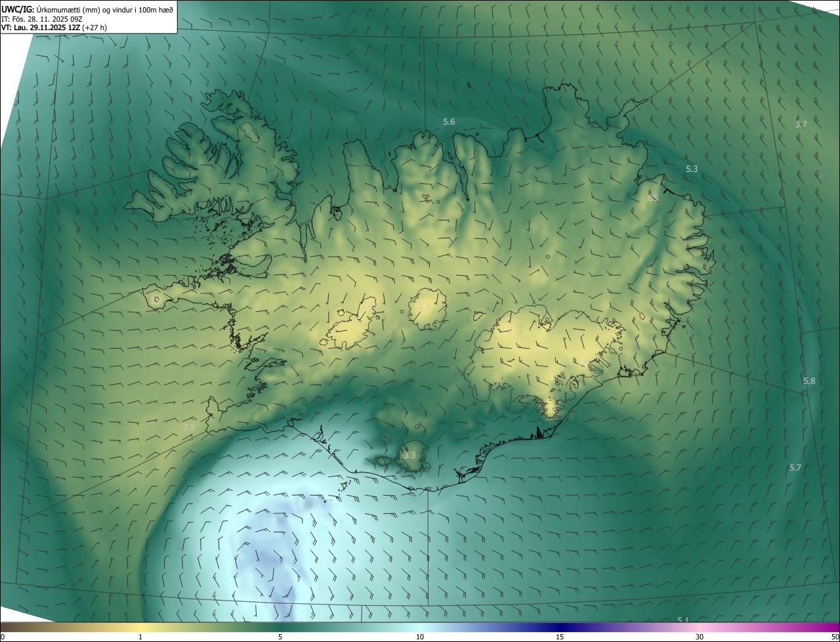
Task: Click the 5 tick label on colour scale
Action: coord(280,637)
